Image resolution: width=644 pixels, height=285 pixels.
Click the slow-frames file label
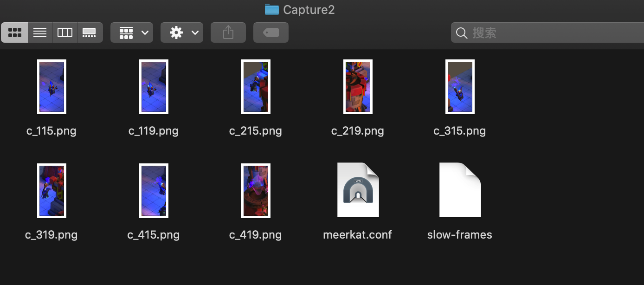point(460,235)
